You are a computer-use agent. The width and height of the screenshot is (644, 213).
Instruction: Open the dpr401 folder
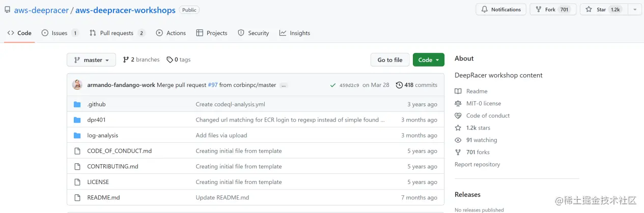96,120
